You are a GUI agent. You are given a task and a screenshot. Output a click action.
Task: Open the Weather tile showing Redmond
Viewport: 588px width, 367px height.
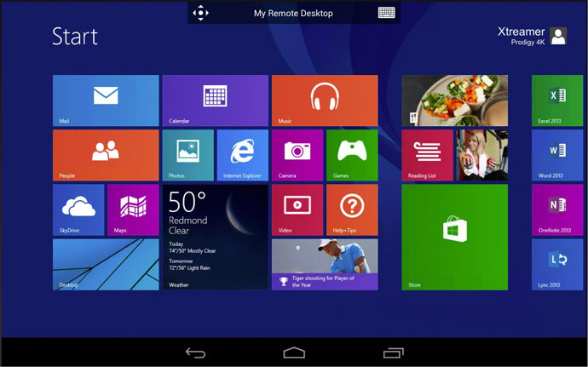216,238
